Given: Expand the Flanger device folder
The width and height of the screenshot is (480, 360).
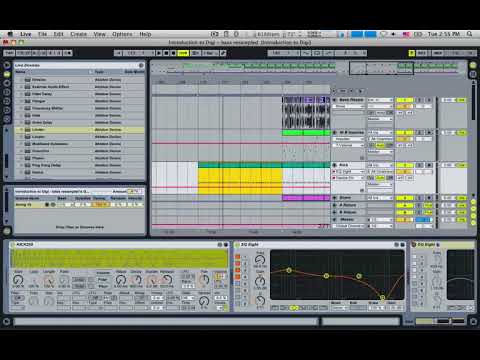Looking at the screenshot, I should pyautogui.click(x=22, y=101).
